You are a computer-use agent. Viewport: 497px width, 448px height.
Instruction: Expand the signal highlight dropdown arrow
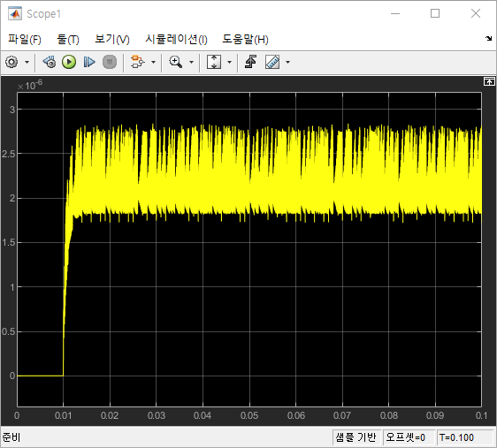point(153,62)
